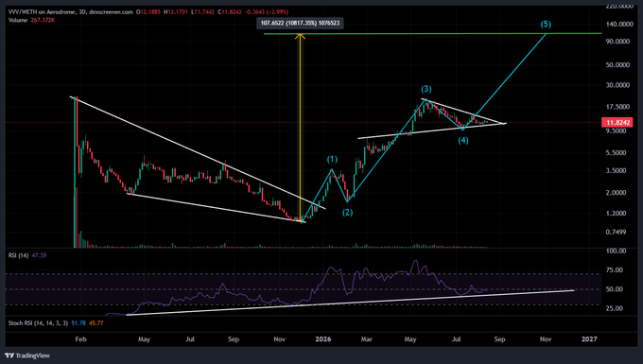Select the wave label (5)

(x=546, y=25)
